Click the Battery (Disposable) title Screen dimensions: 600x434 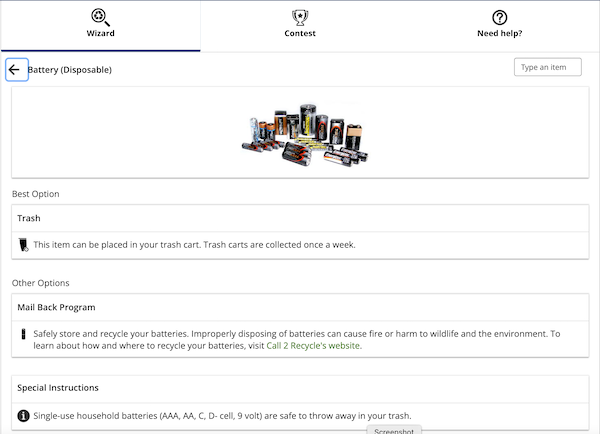[x=70, y=70]
